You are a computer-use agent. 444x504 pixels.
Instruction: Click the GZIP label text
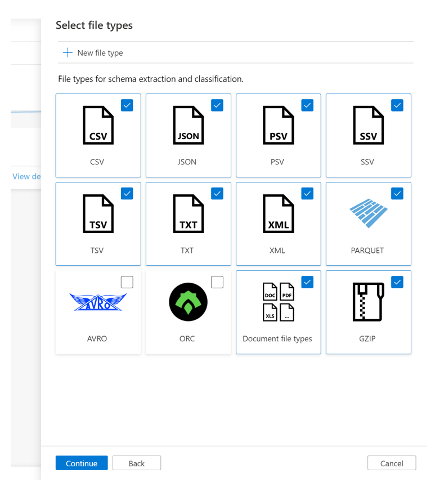click(367, 339)
